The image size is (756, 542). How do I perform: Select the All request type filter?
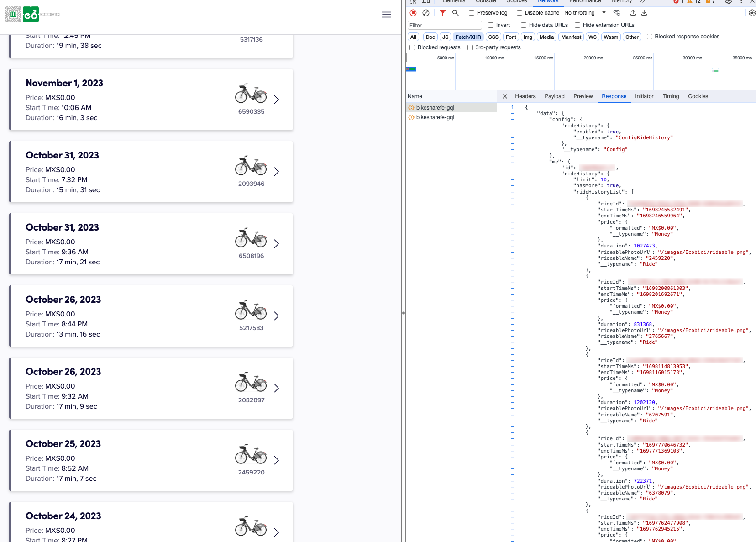(x=413, y=37)
